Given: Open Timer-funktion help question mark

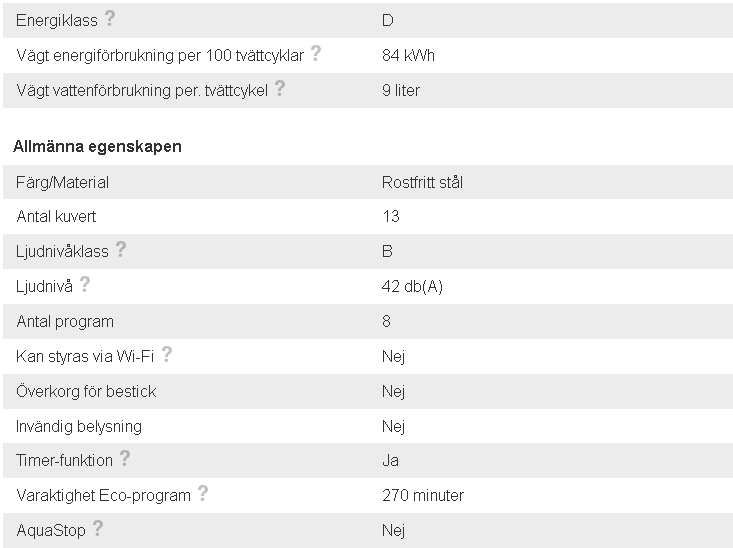Looking at the screenshot, I should (124, 458).
